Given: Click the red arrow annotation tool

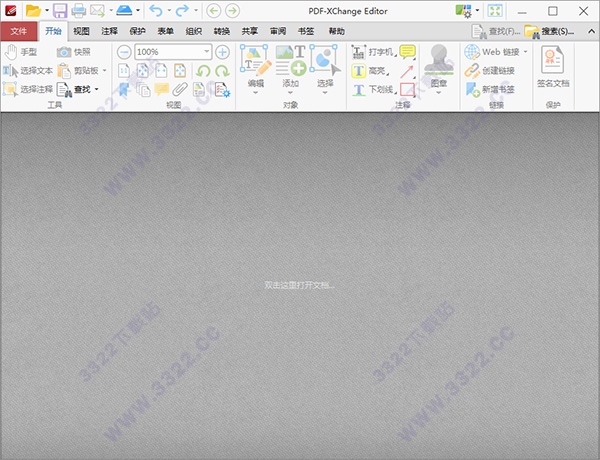Looking at the screenshot, I should (407, 71).
